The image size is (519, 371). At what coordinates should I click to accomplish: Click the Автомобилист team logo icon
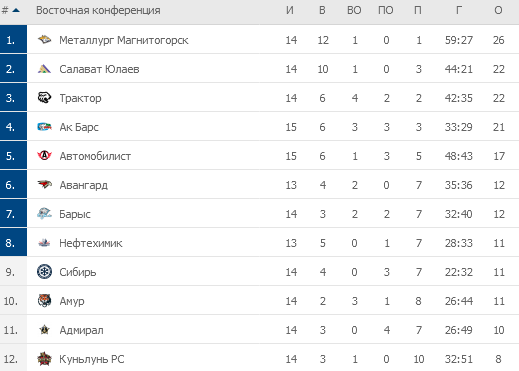pyautogui.click(x=44, y=156)
